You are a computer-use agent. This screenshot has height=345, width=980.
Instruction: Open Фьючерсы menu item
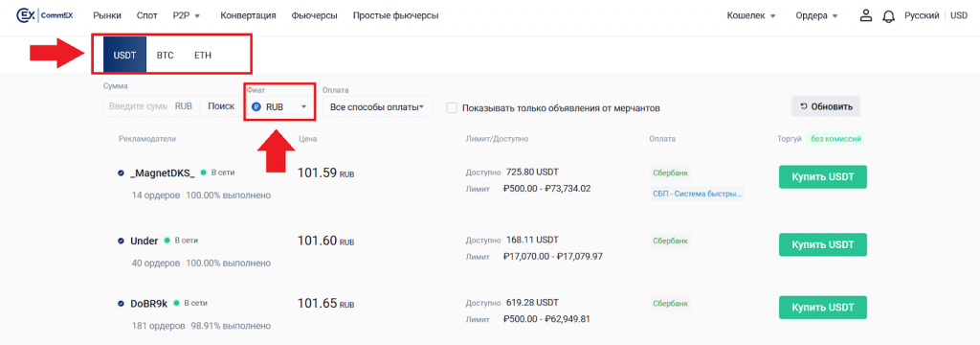point(314,15)
